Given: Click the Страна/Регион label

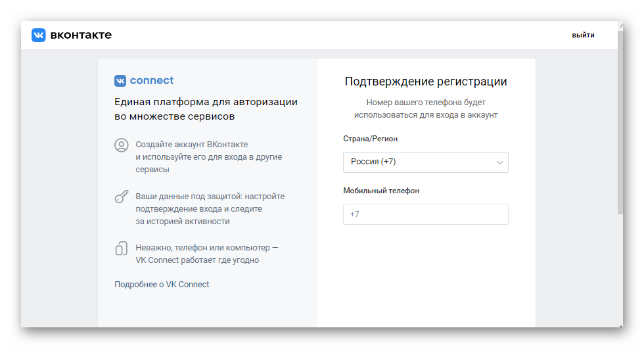Looking at the screenshot, I should tap(371, 139).
